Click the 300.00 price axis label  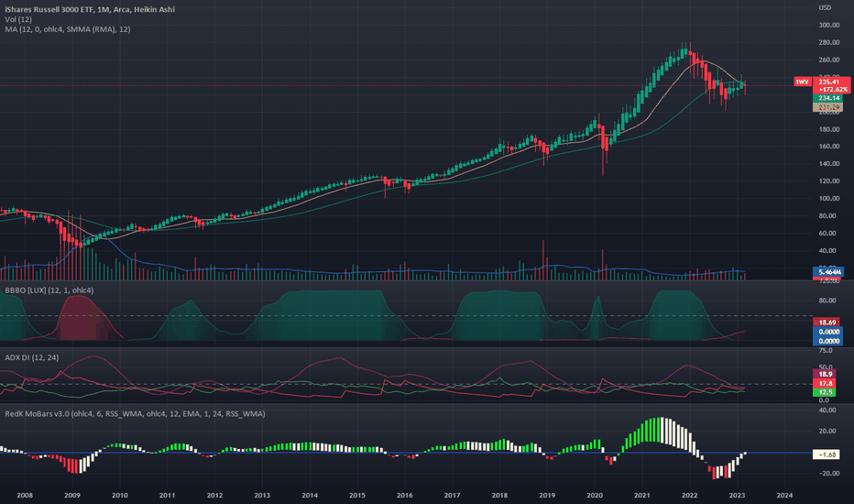pyautogui.click(x=829, y=25)
